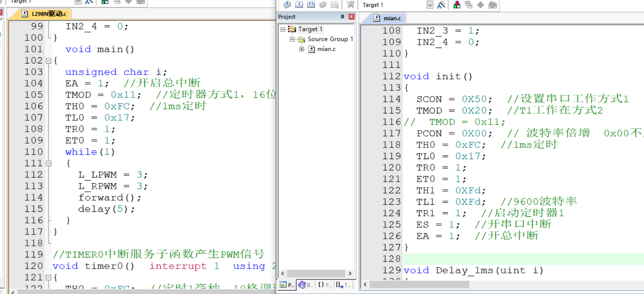Collapse the main function fold at line 102
Viewport: 644px width, 294px height.
[48, 61]
